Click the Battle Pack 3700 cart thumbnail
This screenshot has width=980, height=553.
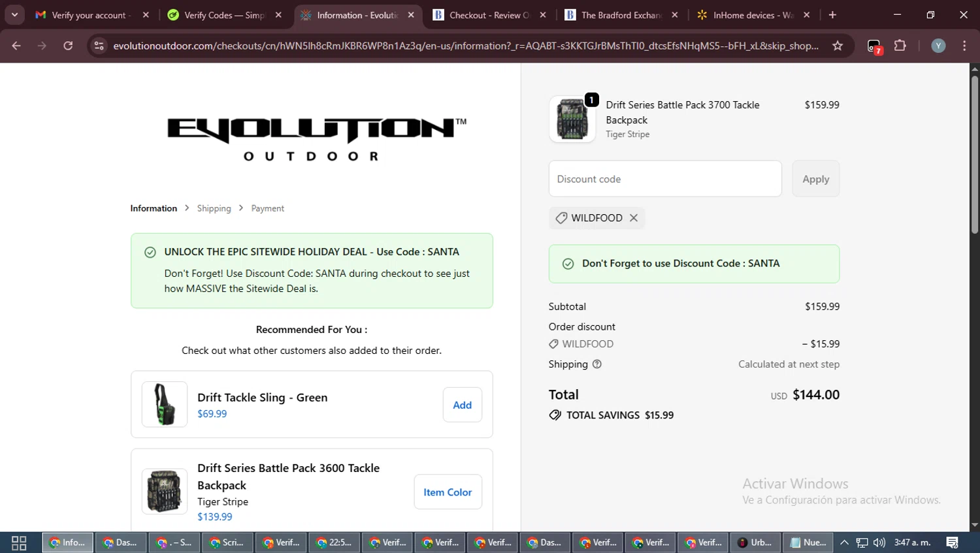coord(572,119)
